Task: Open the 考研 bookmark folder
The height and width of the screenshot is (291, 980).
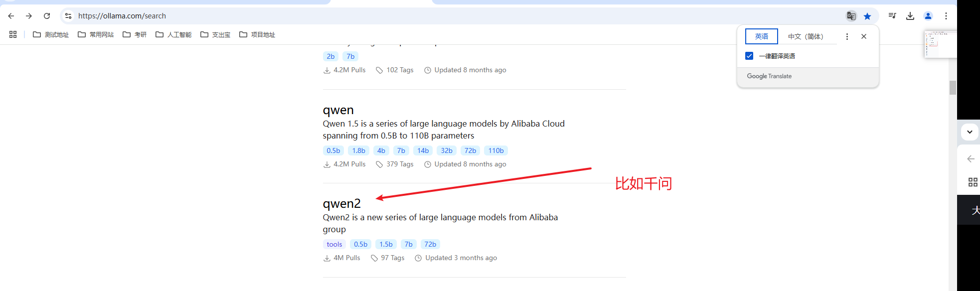Action: pos(135,34)
